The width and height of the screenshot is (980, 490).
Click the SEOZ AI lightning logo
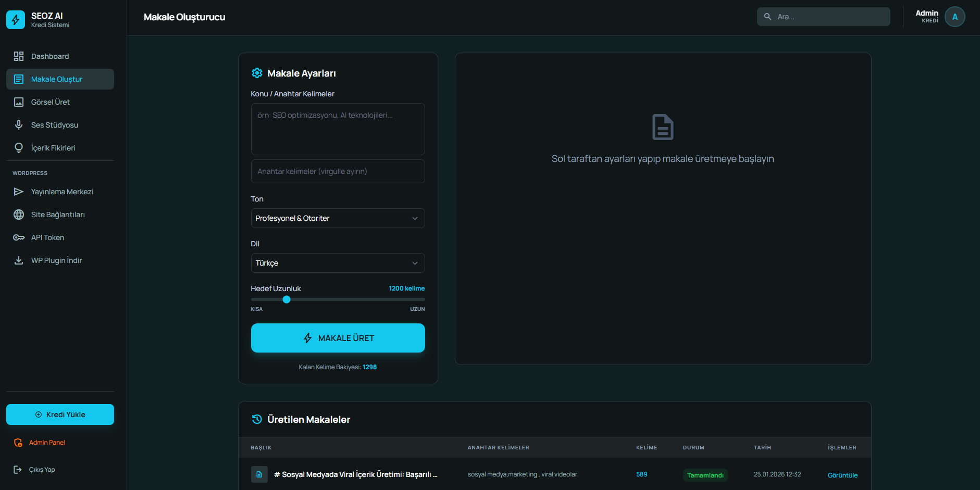click(x=16, y=20)
